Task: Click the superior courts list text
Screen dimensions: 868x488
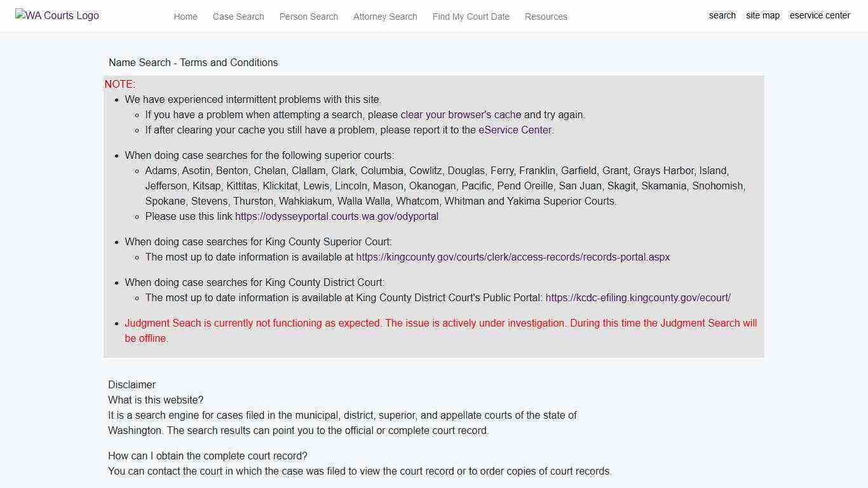Action: click(x=437, y=186)
